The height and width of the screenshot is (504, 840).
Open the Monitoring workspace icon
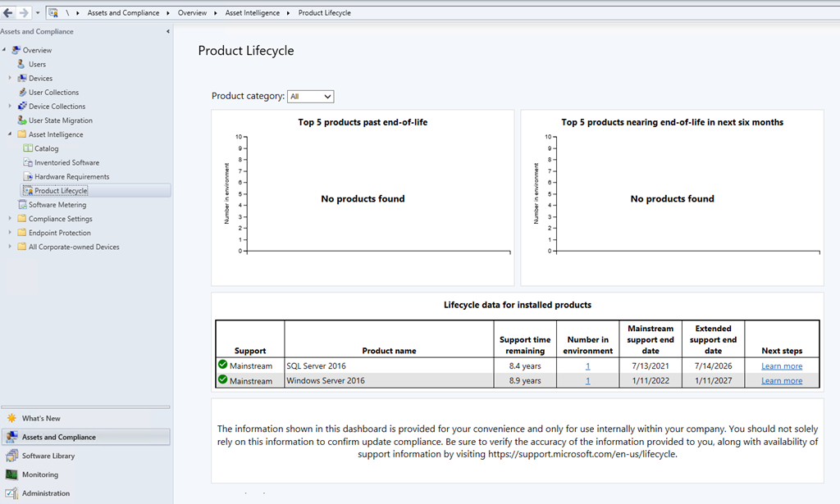coord(11,474)
